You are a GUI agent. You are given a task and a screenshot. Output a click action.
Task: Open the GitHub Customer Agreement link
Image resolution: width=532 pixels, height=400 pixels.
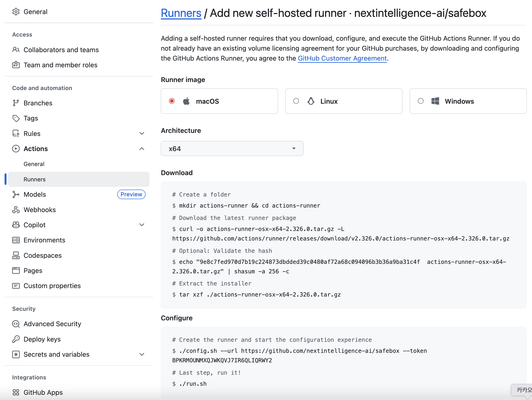[342, 58]
